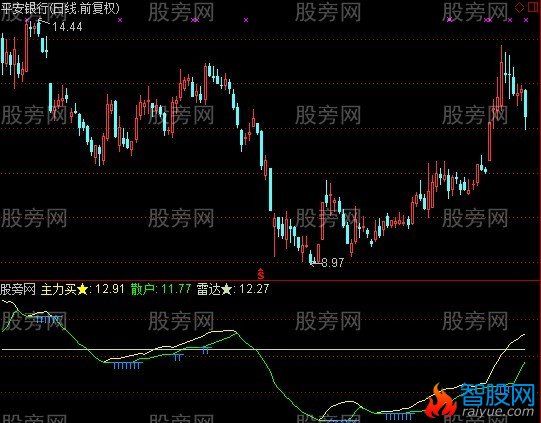Viewport: 541px width, 423px height.
Task: Click the longest blue tick cluster below the white line
Action: tap(128, 365)
